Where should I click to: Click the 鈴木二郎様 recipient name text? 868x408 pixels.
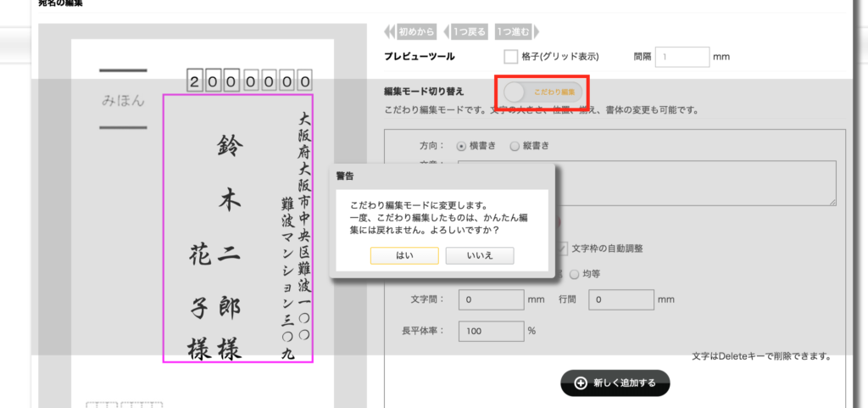[228, 248]
